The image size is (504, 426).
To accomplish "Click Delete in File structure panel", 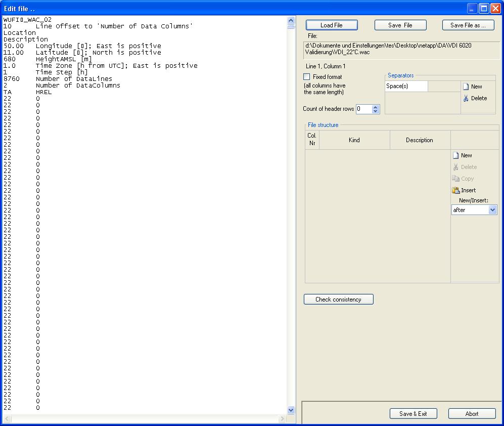I will coord(465,167).
